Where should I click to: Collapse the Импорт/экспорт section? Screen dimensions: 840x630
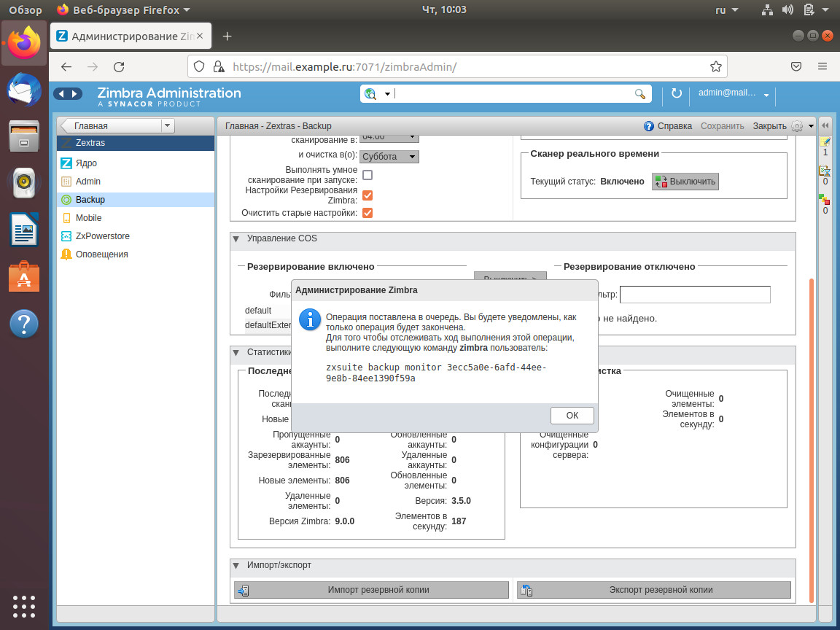point(236,565)
